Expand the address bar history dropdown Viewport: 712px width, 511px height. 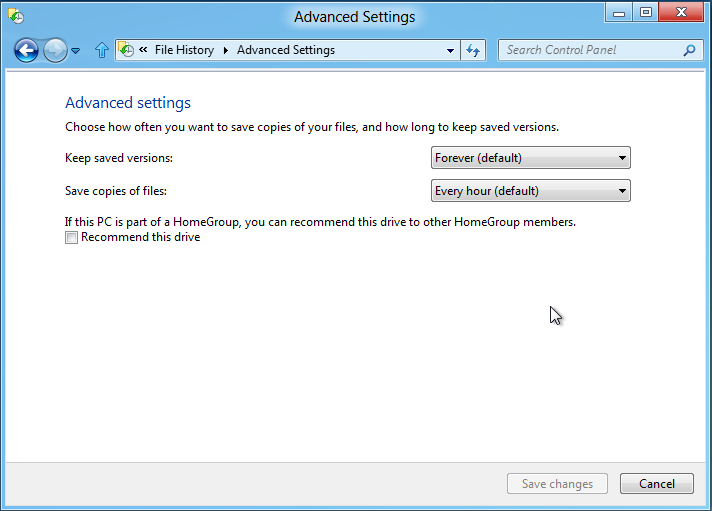pos(450,50)
